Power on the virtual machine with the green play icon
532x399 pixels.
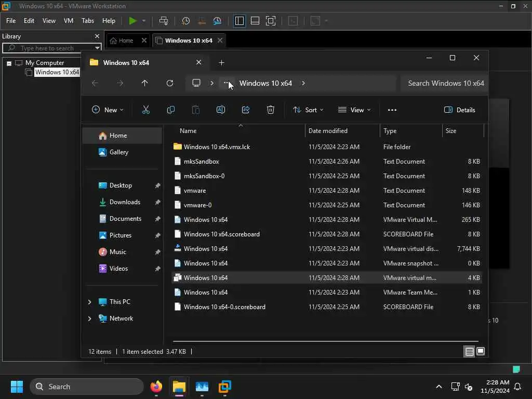tap(132, 21)
